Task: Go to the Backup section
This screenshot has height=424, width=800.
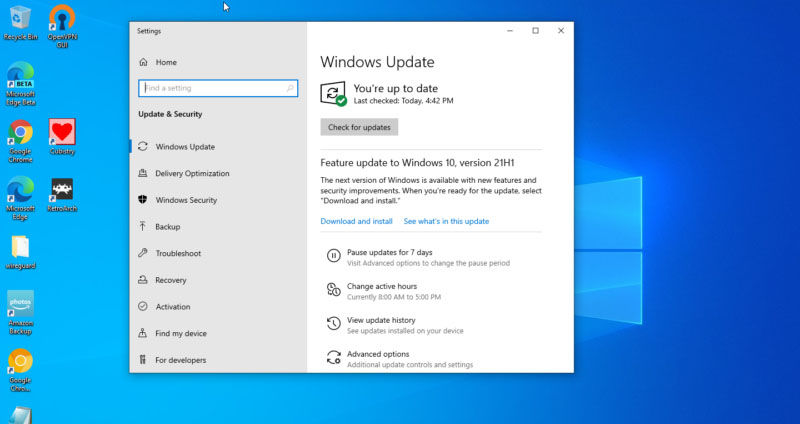Action: tap(167, 227)
